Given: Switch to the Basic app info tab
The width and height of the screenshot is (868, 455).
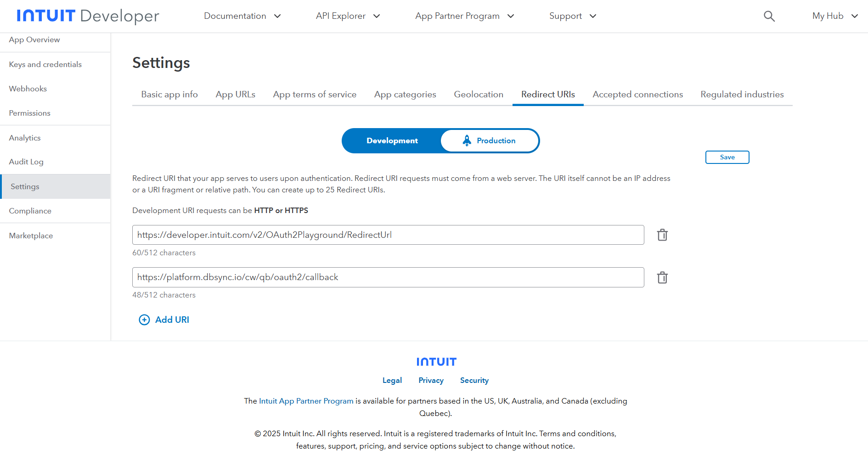Looking at the screenshot, I should pyautogui.click(x=169, y=95).
